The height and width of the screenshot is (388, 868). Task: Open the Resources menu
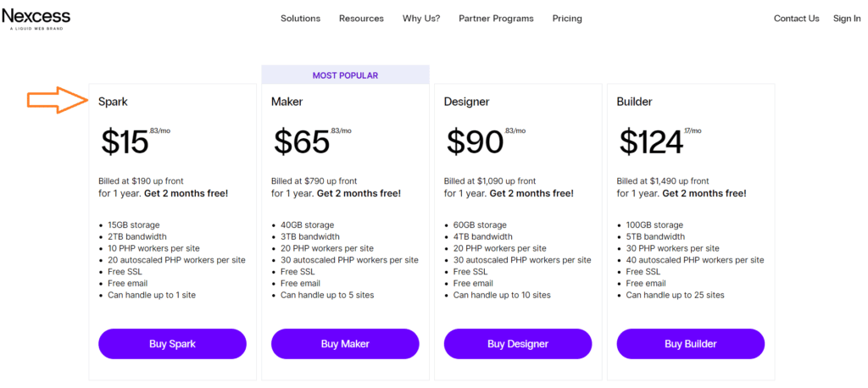361,19
